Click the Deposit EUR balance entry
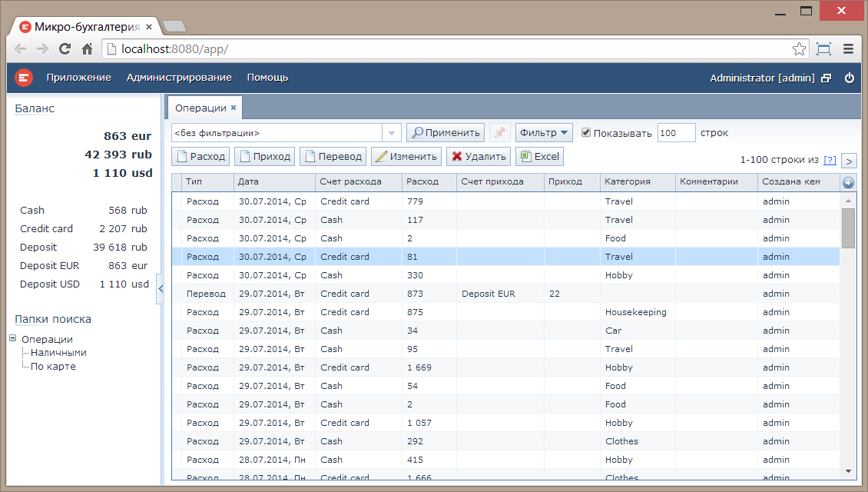This screenshot has width=868, height=492. pos(84,265)
